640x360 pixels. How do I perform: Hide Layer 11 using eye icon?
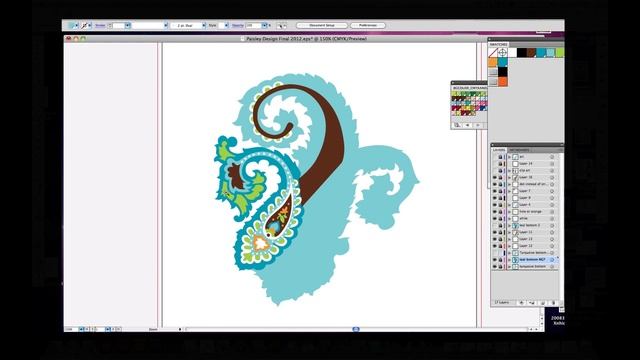(x=495, y=232)
